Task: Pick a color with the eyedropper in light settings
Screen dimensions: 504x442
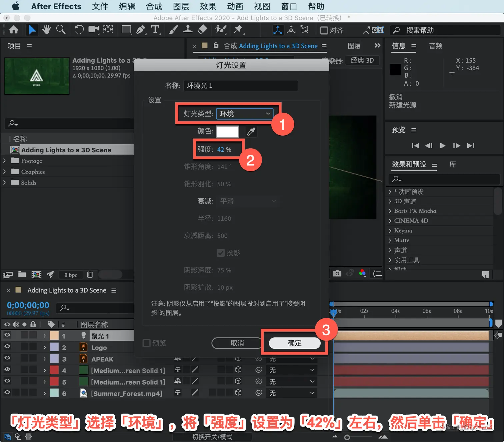Action: pyautogui.click(x=251, y=132)
